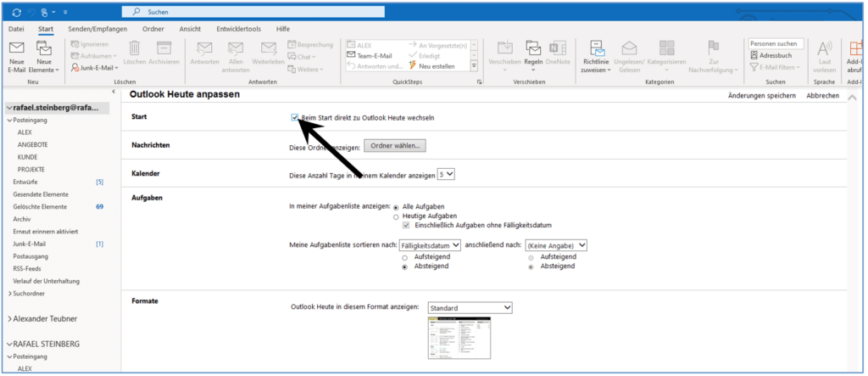Expand the Suchordner folder

click(9, 294)
